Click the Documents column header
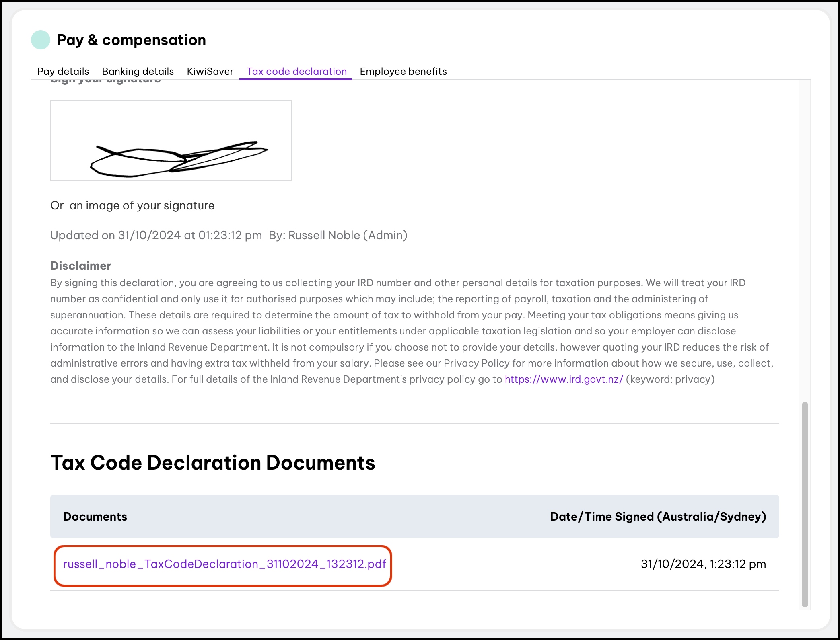The width and height of the screenshot is (840, 640). click(95, 517)
